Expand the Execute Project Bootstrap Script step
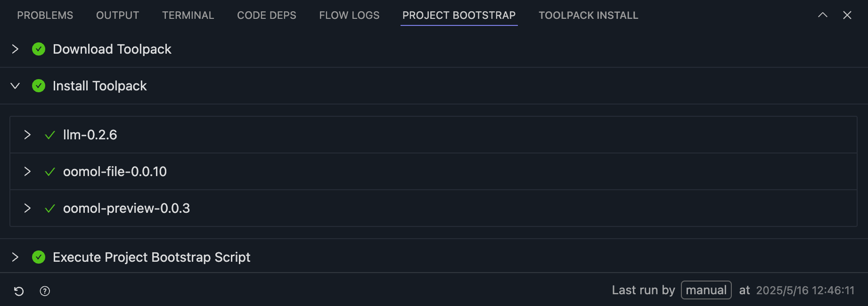 point(15,257)
